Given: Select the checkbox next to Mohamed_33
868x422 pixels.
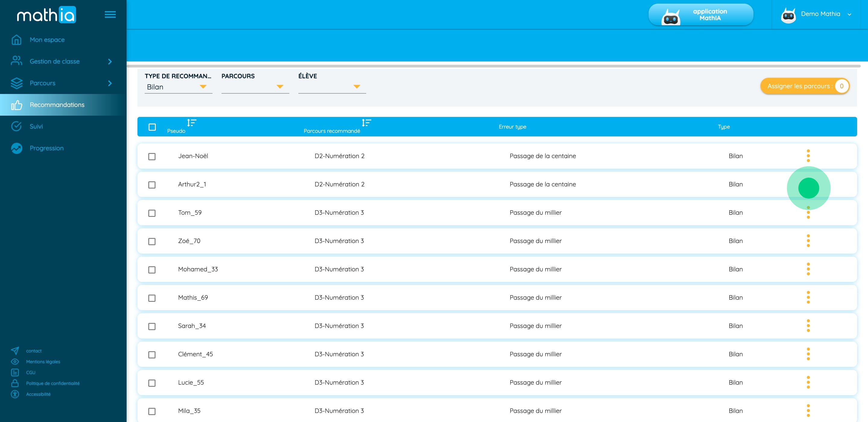Looking at the screenshot, I should click(x=152, y=270).
